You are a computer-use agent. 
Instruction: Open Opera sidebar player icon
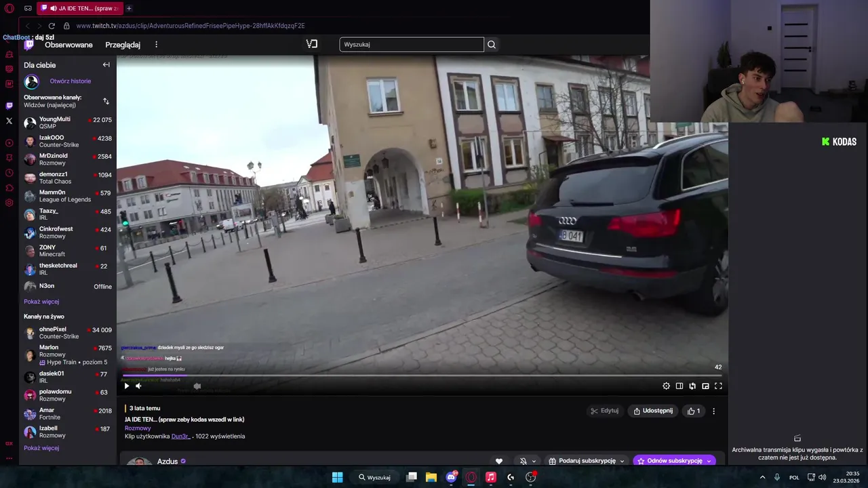[x=9, y=143]
